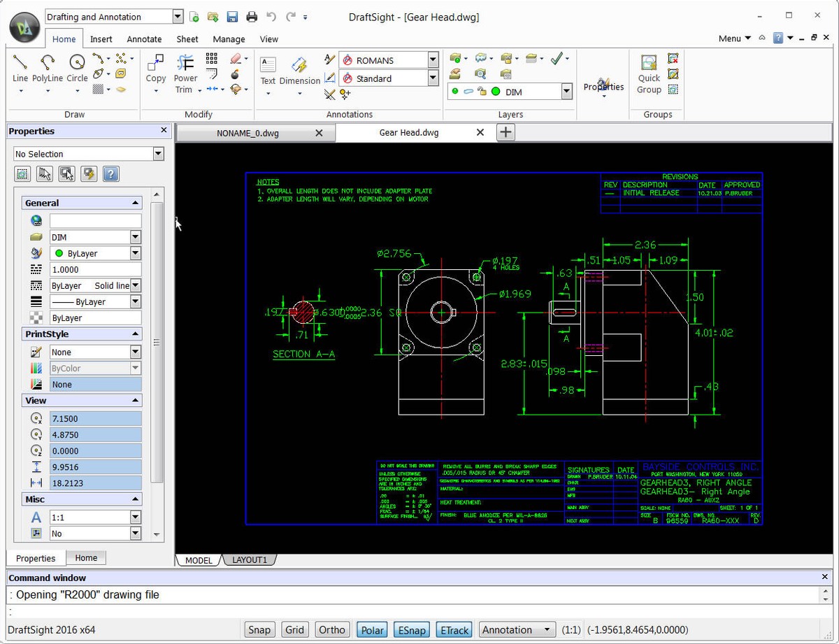Activate the Power Trim tool
839x644 pixels.
point(185,63)
